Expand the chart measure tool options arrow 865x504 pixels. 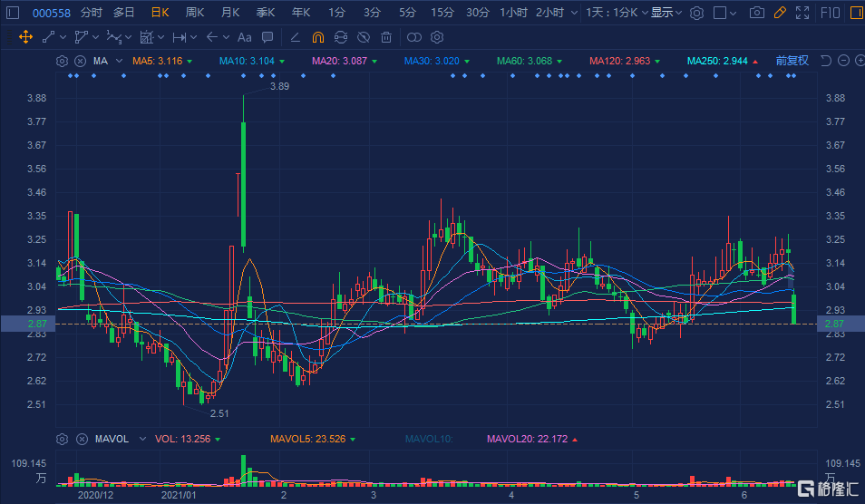pos(160,37)
